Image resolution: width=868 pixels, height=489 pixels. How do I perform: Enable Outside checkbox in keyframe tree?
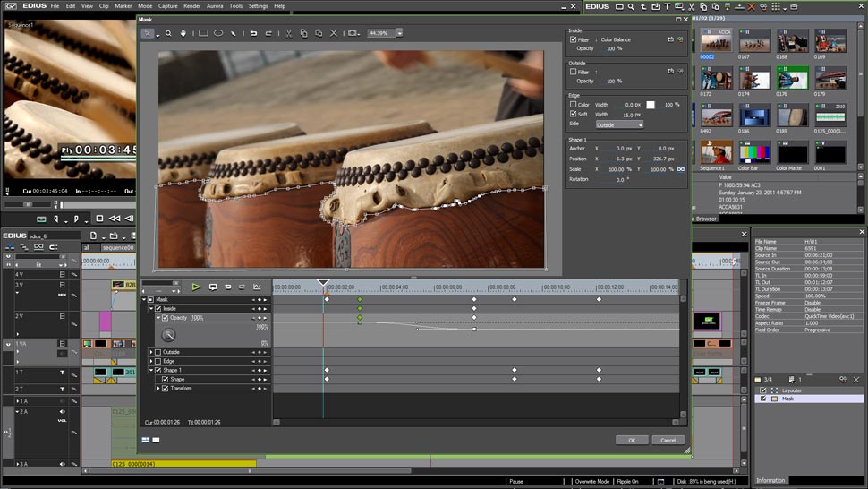click(158, 352)
